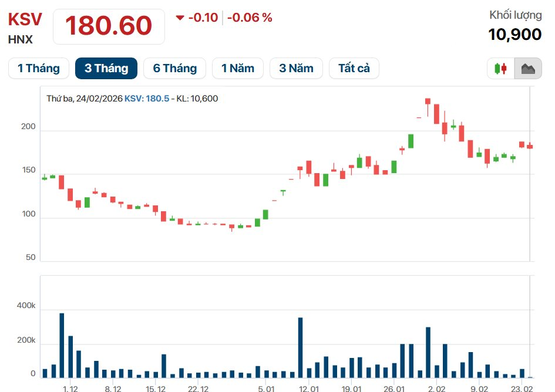The height and width of the screenshot is (392, 555).
Task: Click the tall green candle after 26.01
Action: [411, 141]
